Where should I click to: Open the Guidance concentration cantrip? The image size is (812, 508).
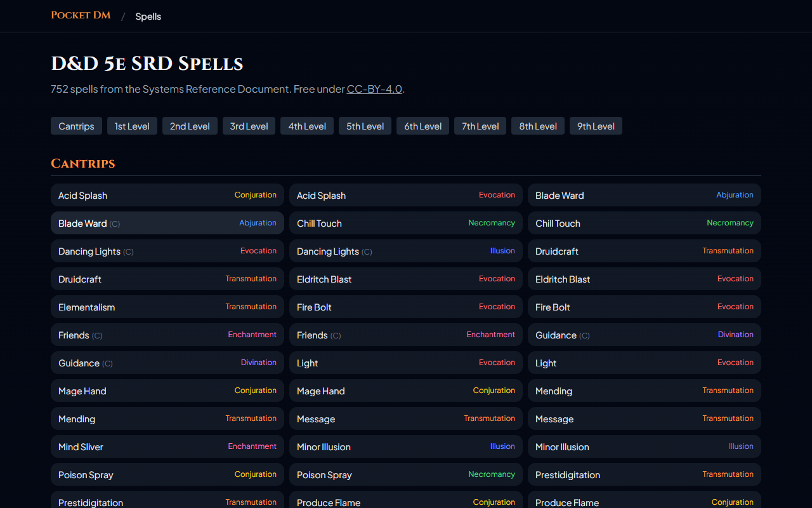point(167,363)
